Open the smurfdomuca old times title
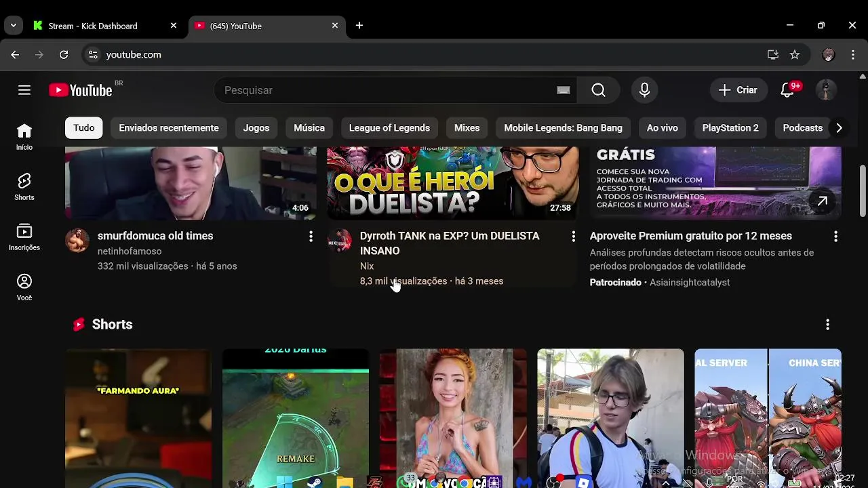Screen dimensions: 868x488 point(155,236)
